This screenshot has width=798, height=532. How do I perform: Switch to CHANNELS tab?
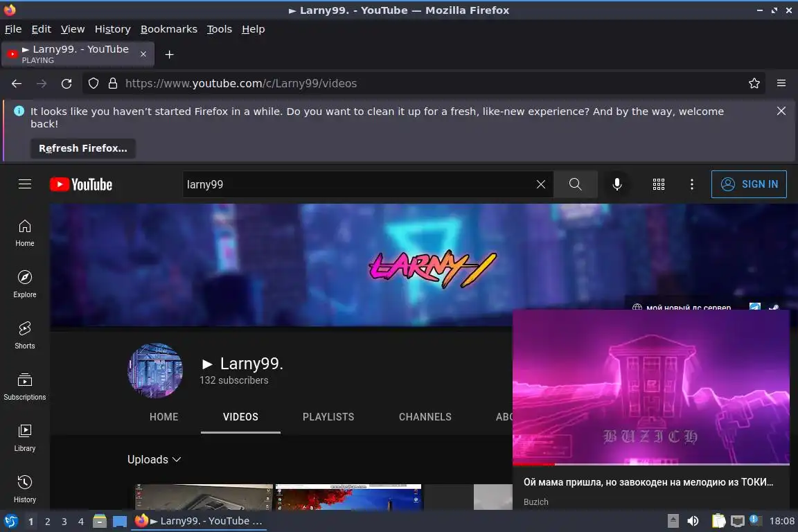(425, 417)
